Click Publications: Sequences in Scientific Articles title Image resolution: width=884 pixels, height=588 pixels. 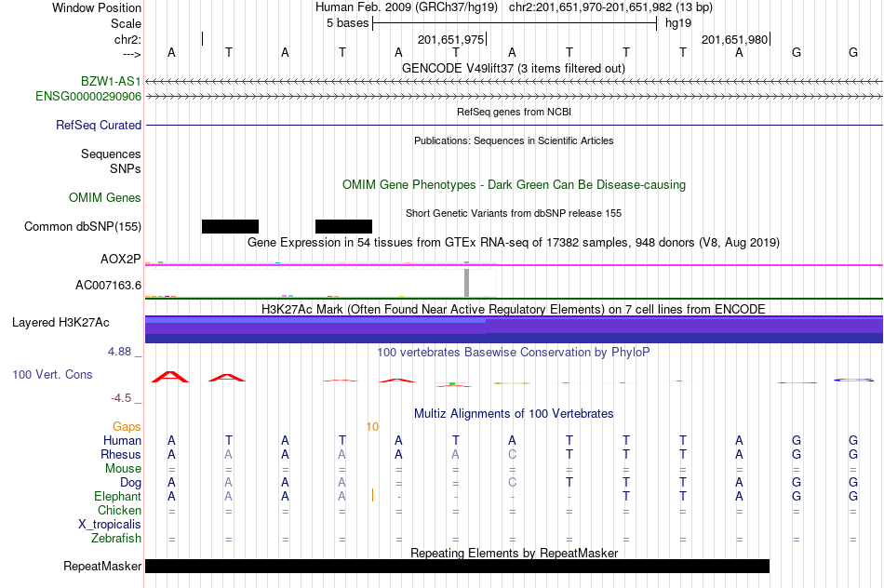tap(514, 140)
